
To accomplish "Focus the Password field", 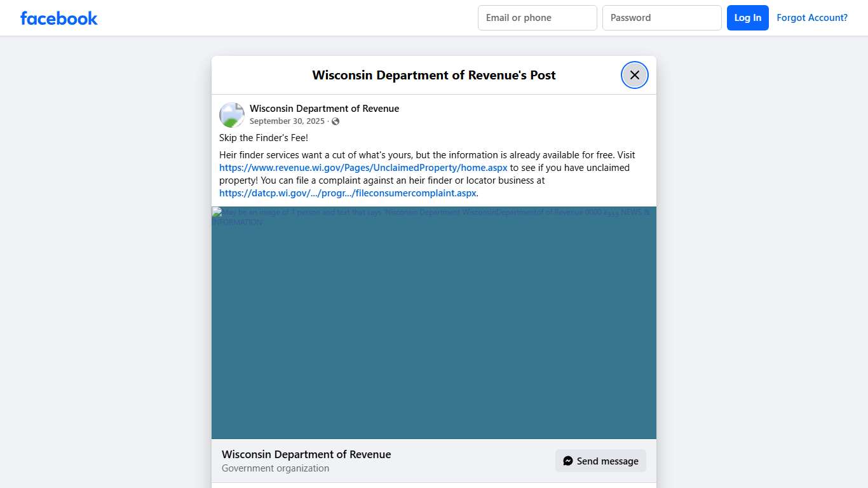I will (661, 17).
